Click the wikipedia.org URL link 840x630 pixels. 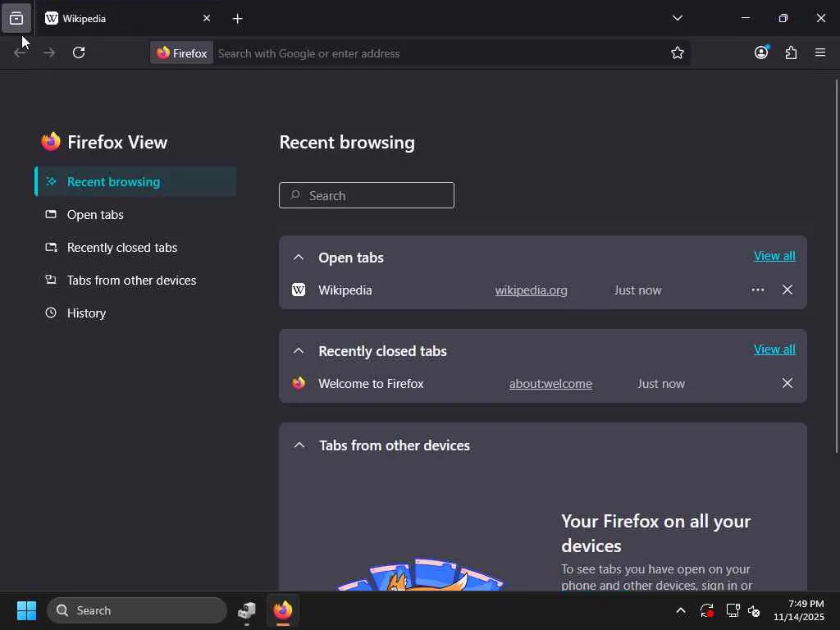pos(531,290)
